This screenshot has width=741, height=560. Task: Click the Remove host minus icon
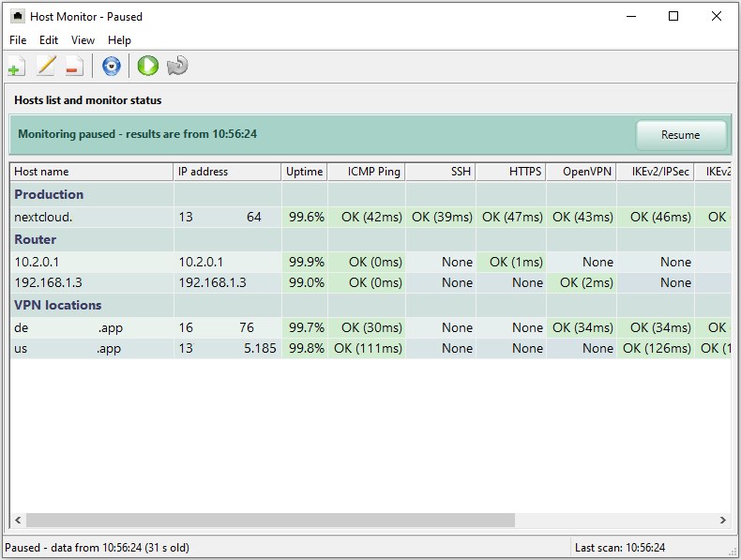(74, 66)
